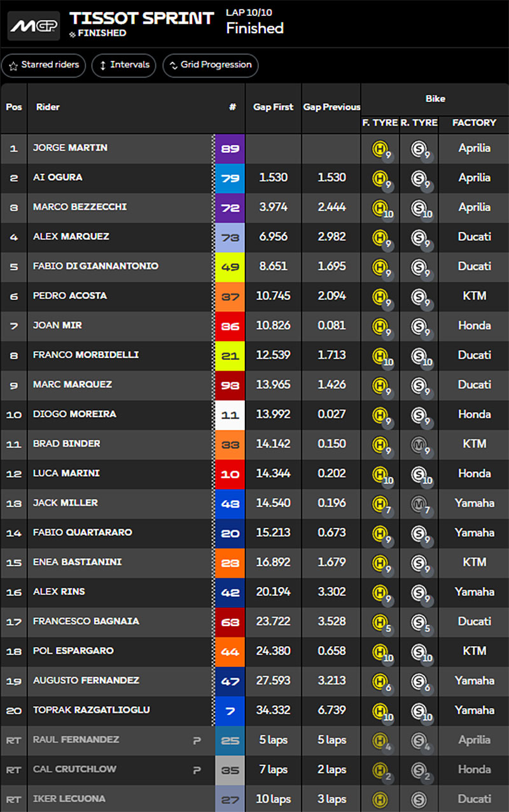The image size is (509, 812).
Task: Toggle the Intervals view
Action: click(x=123, y=65)
